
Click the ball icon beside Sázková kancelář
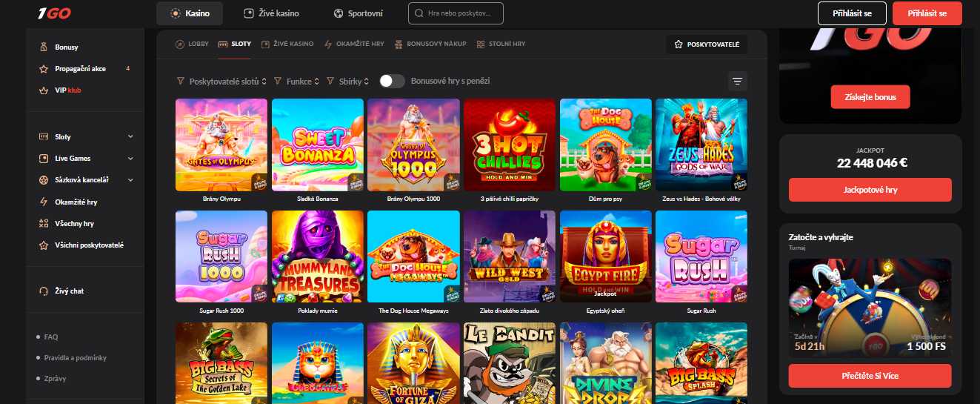(x=43, y=180)
